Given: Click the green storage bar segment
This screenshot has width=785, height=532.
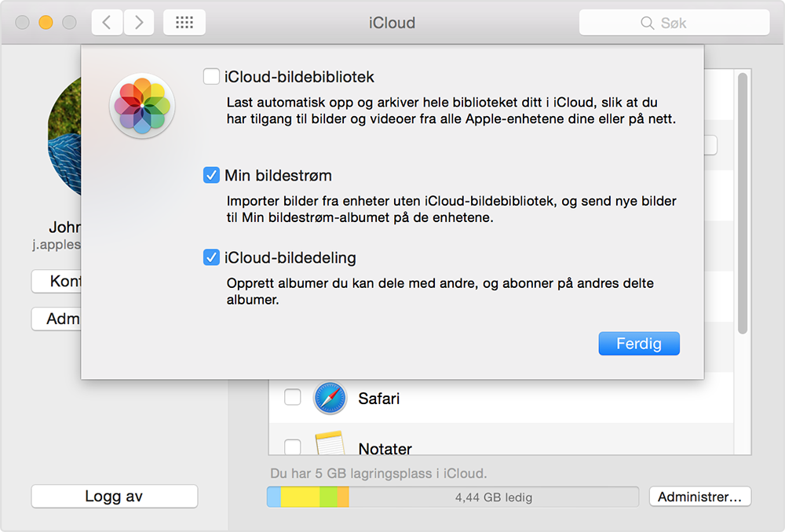Looking at the screenshot, I should (328, 497).
